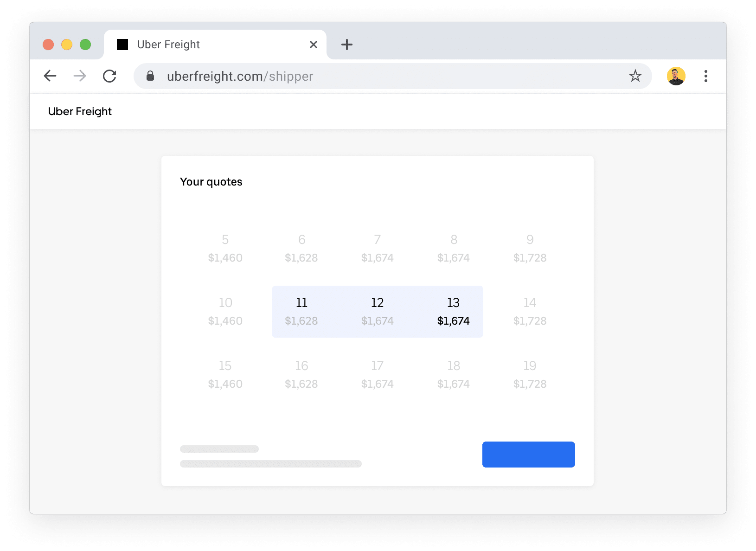Bookmark this page with the star
This screenshot has width=756, height=551.
635,76
